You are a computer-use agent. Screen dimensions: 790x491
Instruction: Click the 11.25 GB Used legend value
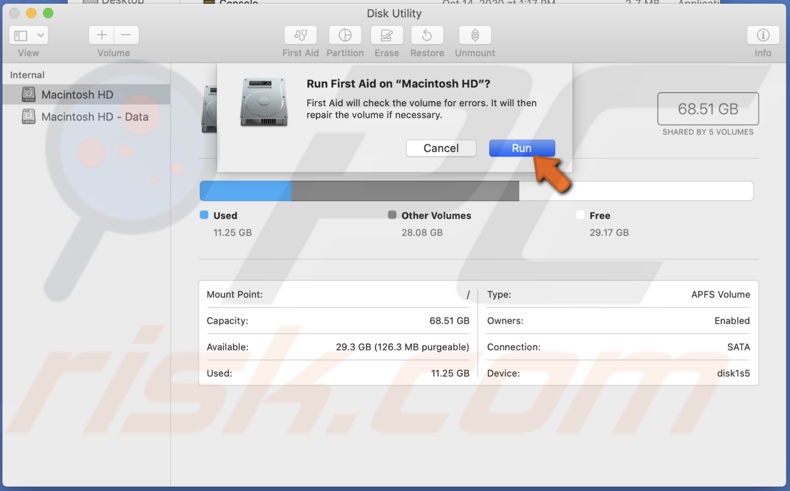pos(232,233)
